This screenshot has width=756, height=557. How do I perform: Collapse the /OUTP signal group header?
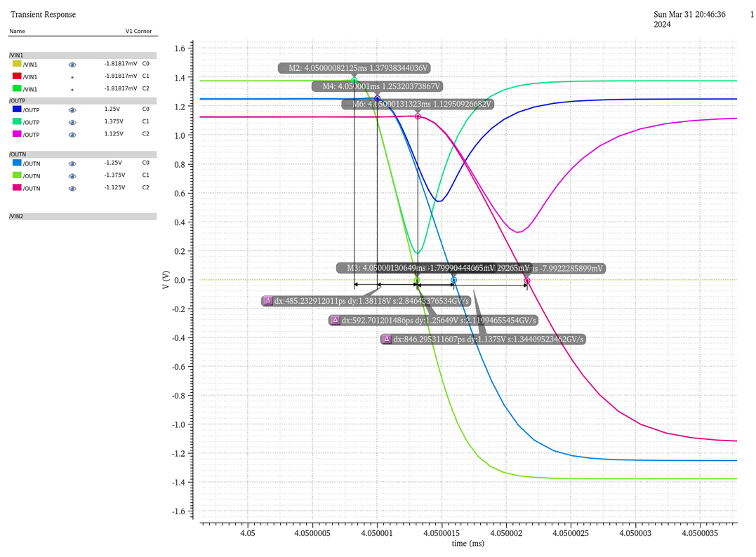pyautogui.click(x=82, y=100)
